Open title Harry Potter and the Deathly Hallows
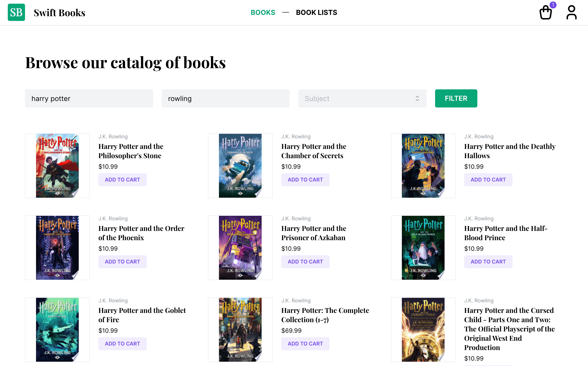Image resolution: width=588 pixels, height=366 pixels. pyautogui.click(x=510, y=151)
